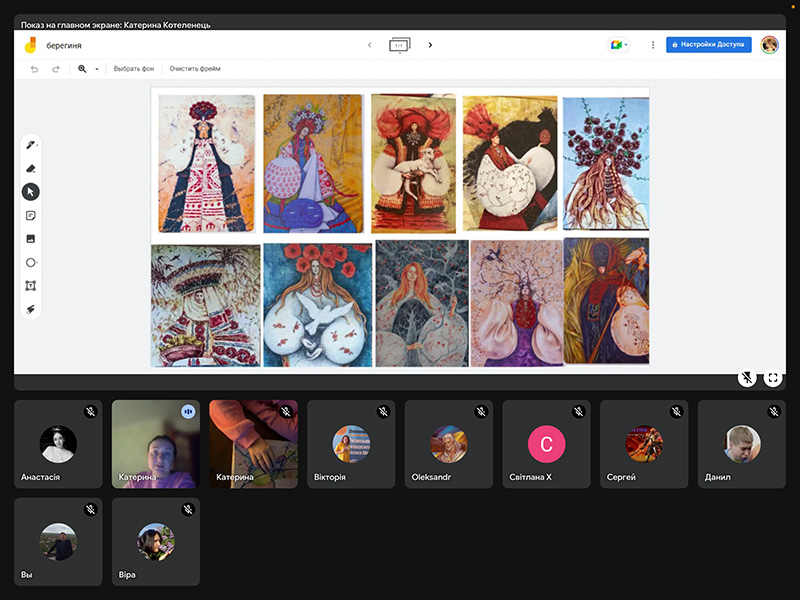Select Віра's participant tile
800x600 pixels.
156,542
